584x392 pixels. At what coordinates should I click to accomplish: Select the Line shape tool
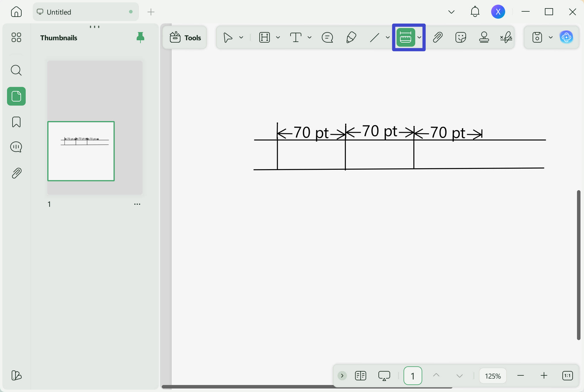coord(375,37)
